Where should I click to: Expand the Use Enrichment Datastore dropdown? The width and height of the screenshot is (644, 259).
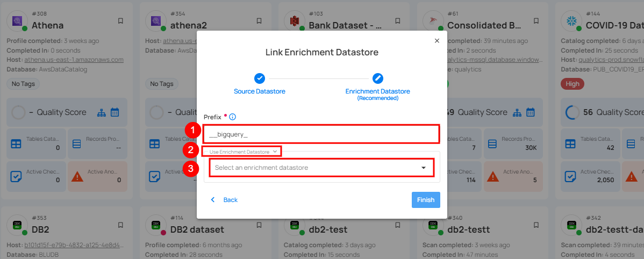point(243,152)
